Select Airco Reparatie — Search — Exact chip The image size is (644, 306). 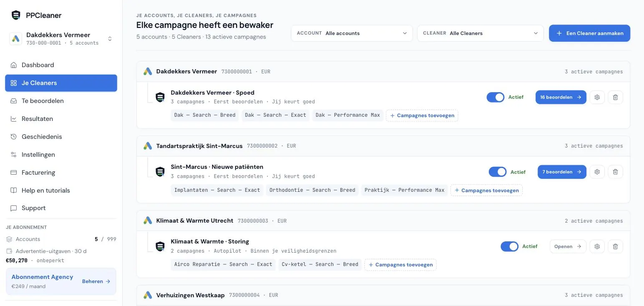click(223, 264)
